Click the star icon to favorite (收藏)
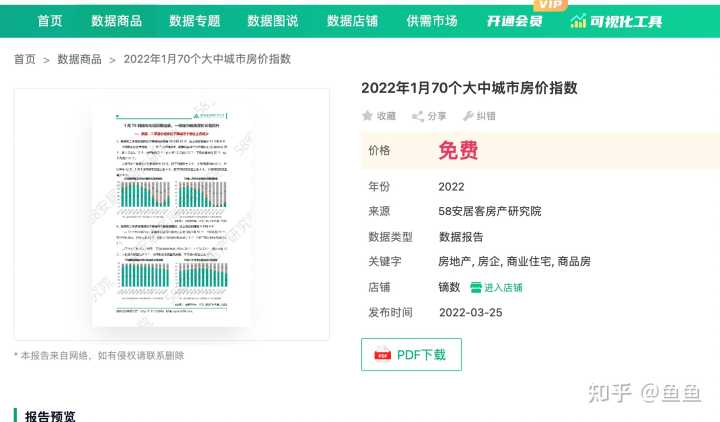This screenshot has height=422, width=720. pyautogui.click(x=368, y=116)
